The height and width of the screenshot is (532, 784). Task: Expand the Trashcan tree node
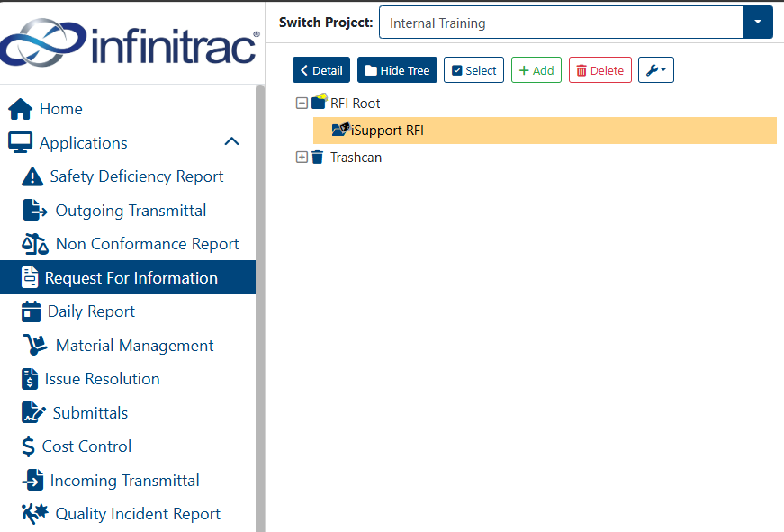tap(302, 157)
